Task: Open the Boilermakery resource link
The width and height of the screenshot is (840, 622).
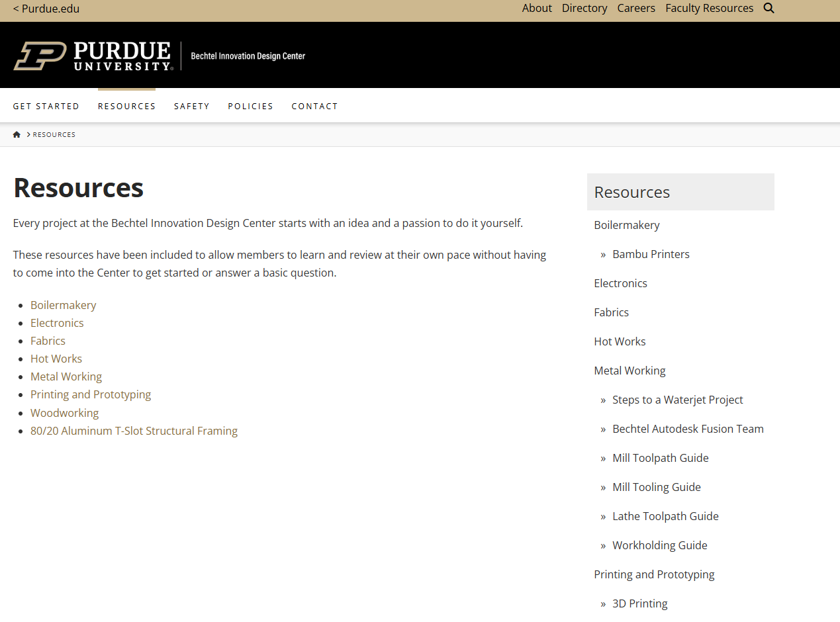Action: click(63, 305)
